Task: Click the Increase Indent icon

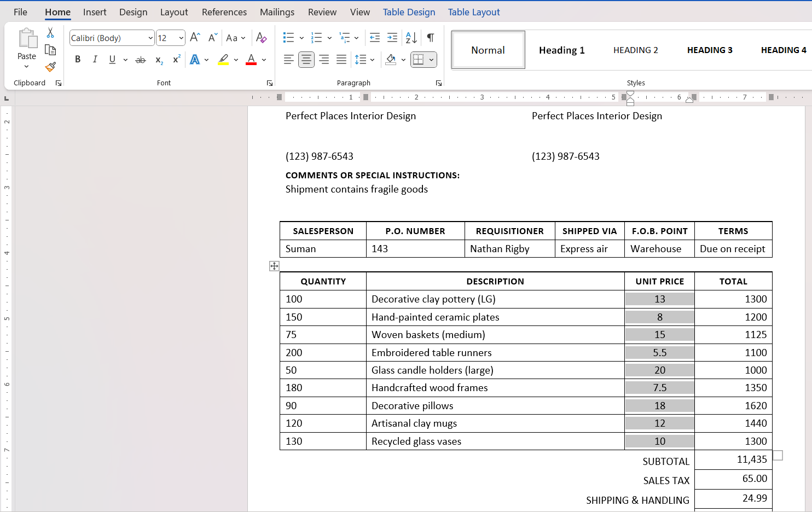Action: [392, 38]
